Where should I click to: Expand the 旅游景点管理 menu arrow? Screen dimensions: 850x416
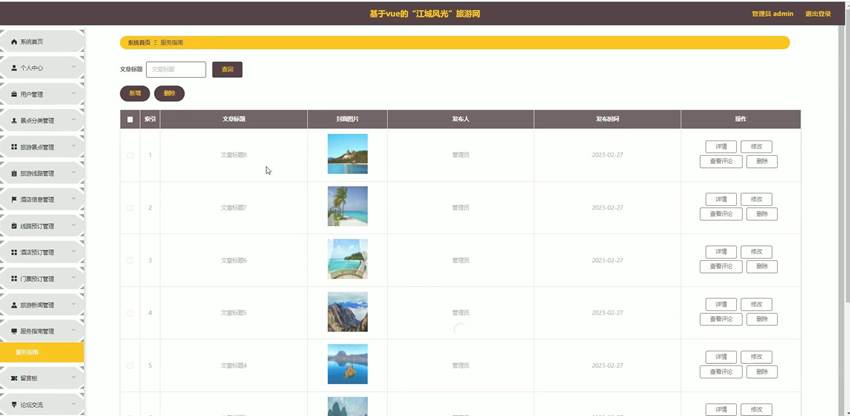coord(74,147)
